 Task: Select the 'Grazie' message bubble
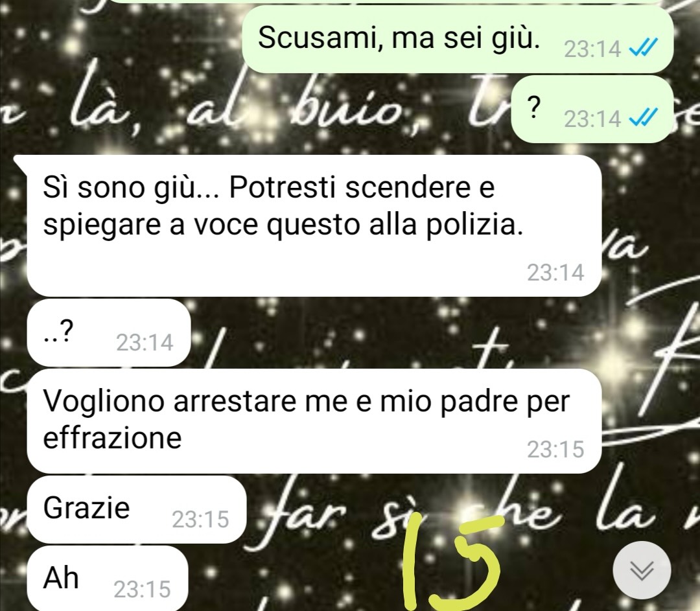point(137,509)
